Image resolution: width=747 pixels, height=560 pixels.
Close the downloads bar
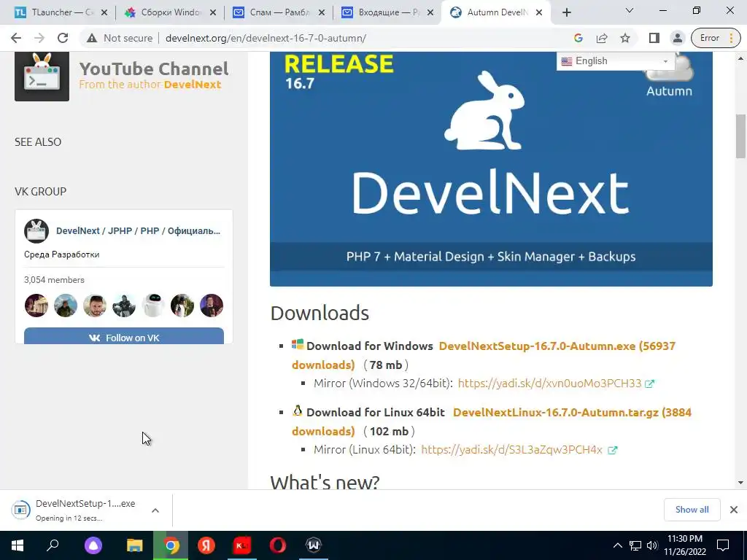734,510
